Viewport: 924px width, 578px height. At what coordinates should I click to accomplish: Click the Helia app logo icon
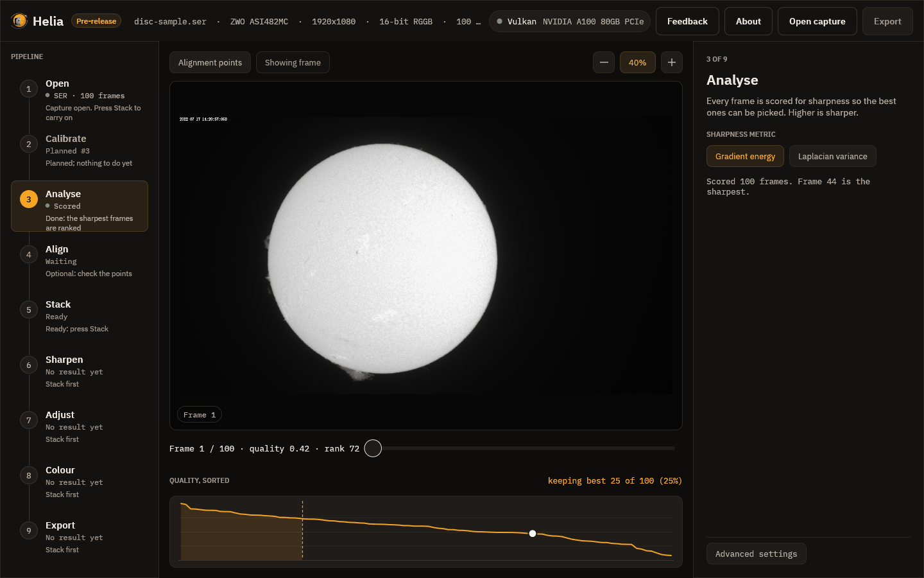19,21
